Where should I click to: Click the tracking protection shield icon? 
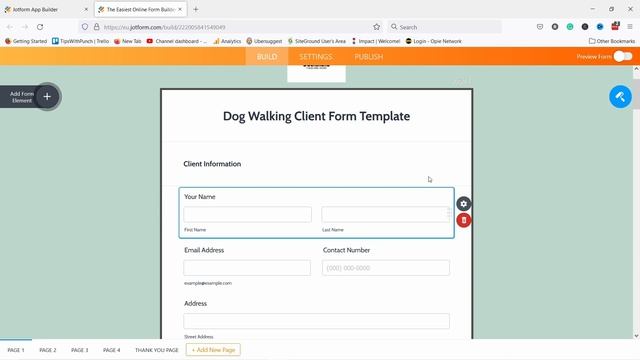tap(84, 27)
